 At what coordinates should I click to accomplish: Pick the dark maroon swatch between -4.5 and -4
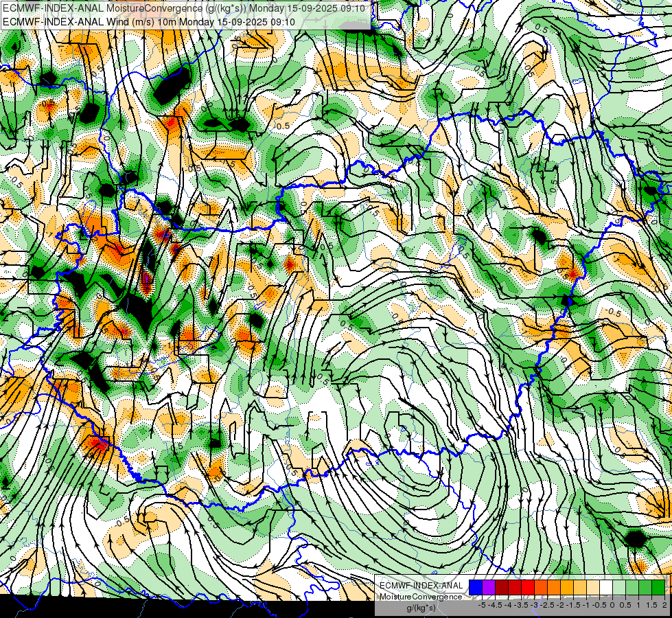click(502, 588)
